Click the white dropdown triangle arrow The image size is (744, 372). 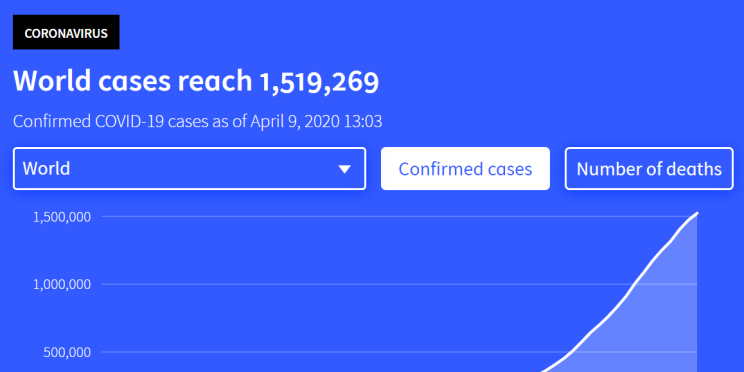pos(344,169)
